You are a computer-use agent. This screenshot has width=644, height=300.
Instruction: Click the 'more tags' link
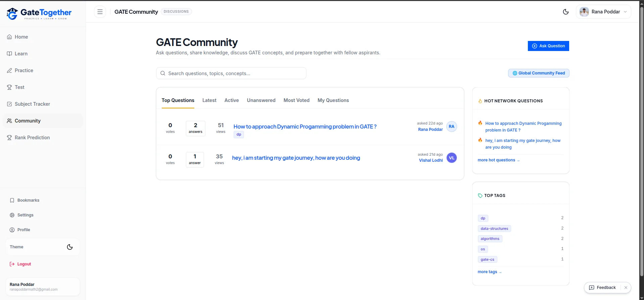[x=489, y=272]
